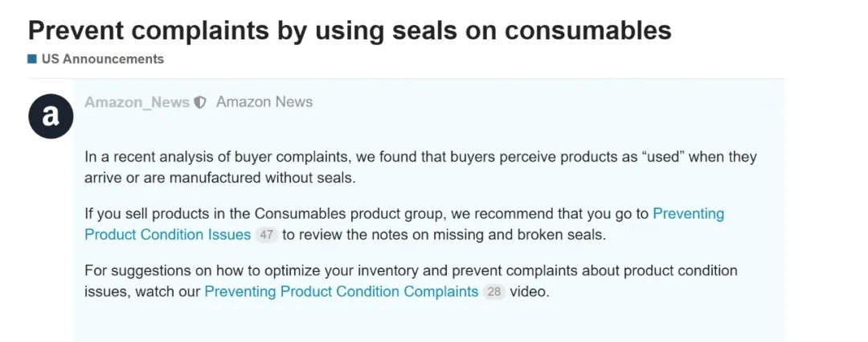Screen dimensions: 868x342
Task: Open the Preventing Product Condition Complaints link
Action: point(342,291)
